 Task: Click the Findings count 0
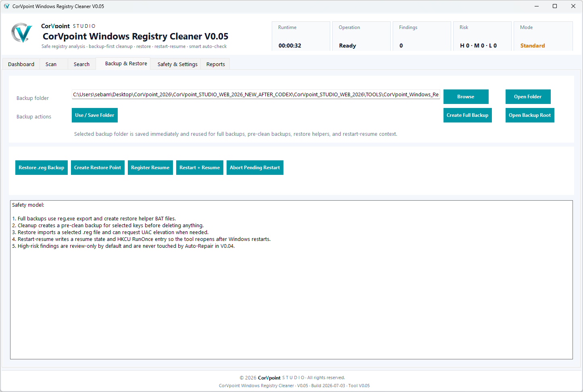[401, 46]
